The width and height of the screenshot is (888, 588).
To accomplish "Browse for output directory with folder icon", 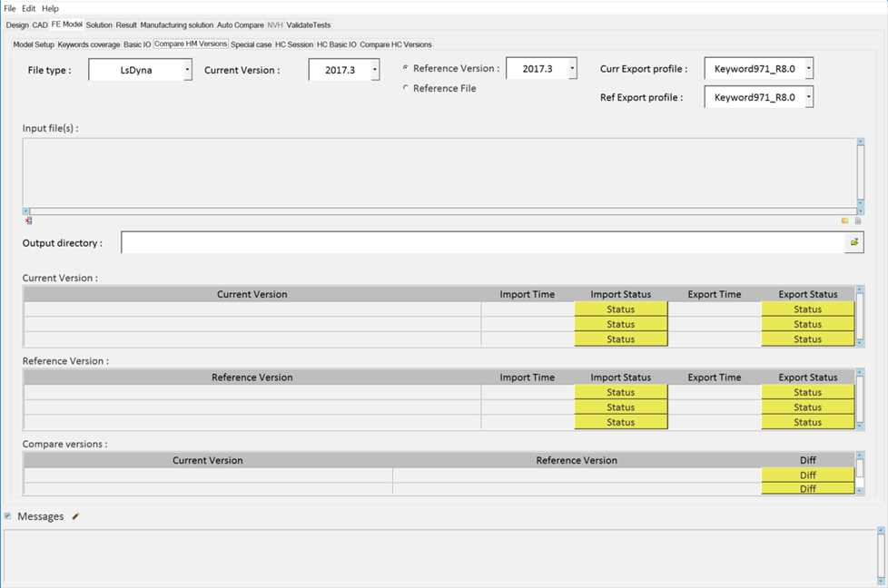I will 853,243.
